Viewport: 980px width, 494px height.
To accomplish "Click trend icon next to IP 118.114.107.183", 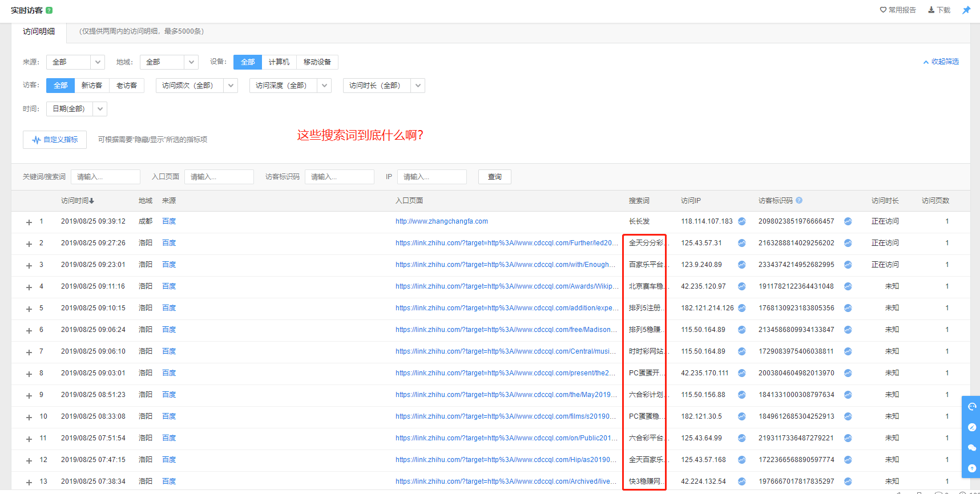I will pyautogui.click(x=741, y=221).
